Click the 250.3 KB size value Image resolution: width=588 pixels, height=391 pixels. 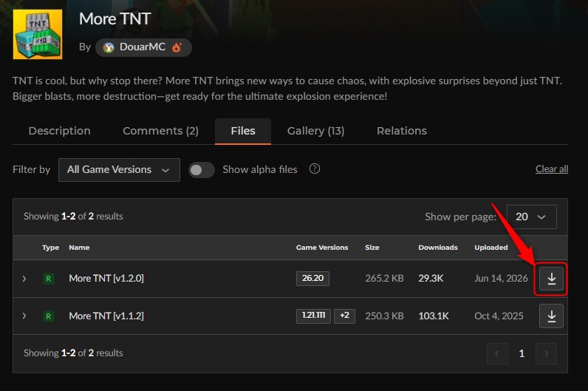[384, 316]
